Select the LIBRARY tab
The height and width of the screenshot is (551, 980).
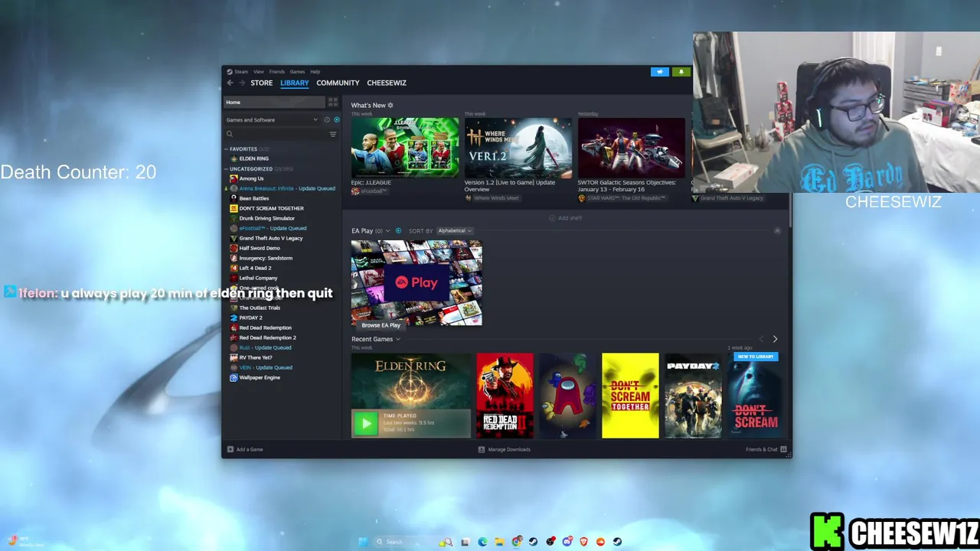point(294,83)
